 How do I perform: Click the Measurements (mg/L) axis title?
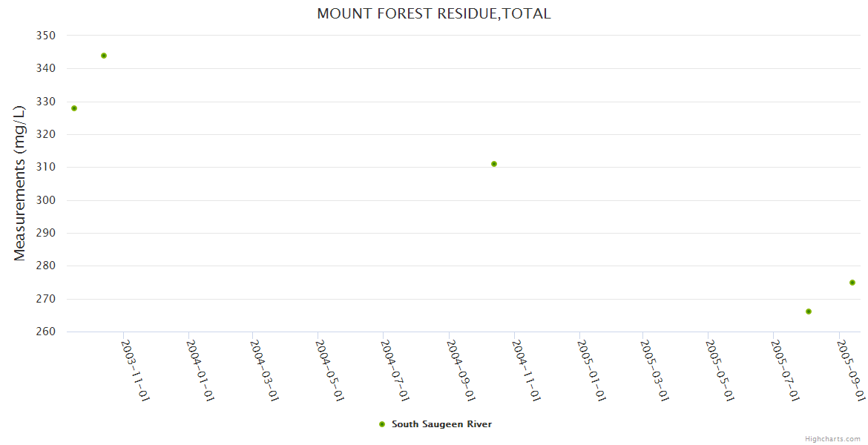(x=20, y=180)
